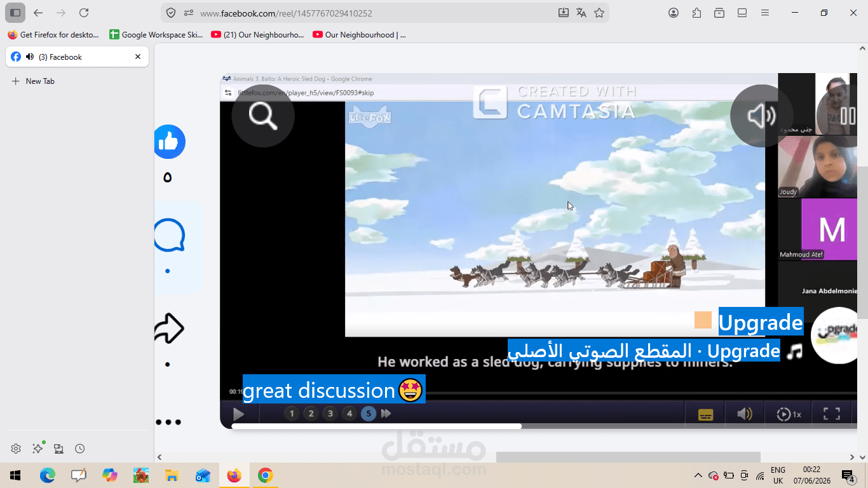This screenshot has width=868, height=488.
Task: Open synced tabs in the sidebar
Action: (58, 449)
